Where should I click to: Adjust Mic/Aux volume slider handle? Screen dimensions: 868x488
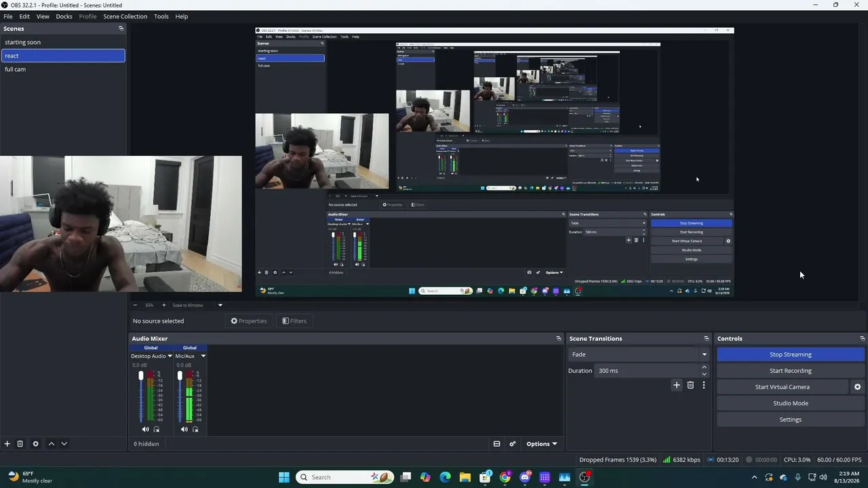point(180,375)
